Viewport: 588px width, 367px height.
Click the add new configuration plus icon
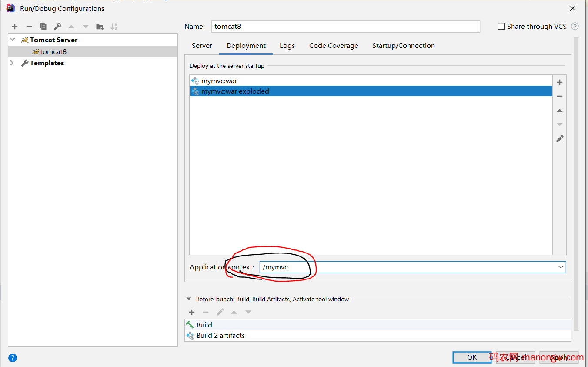(15, 27)
